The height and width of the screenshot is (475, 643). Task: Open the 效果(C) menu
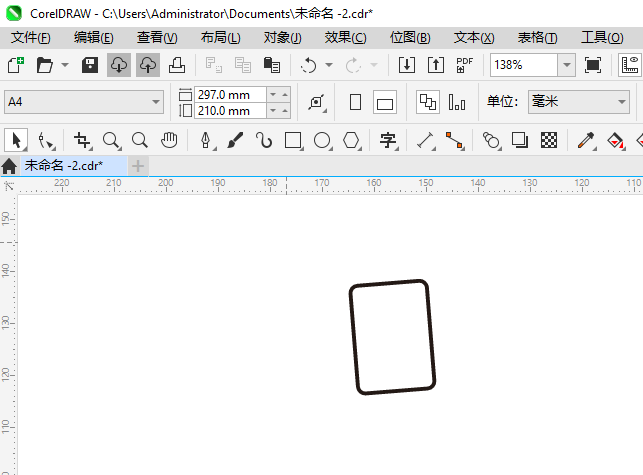pyautogui.click(x=345, y=38)
